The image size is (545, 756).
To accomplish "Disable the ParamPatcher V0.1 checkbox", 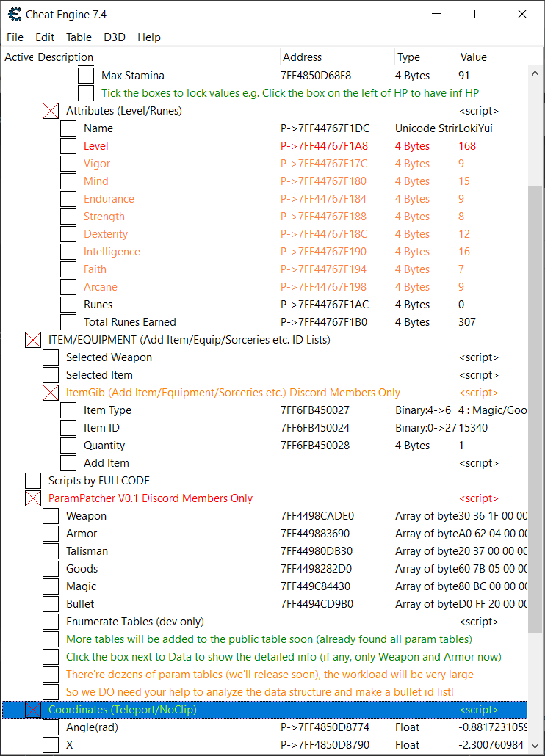I will click(x=33, y=498).
